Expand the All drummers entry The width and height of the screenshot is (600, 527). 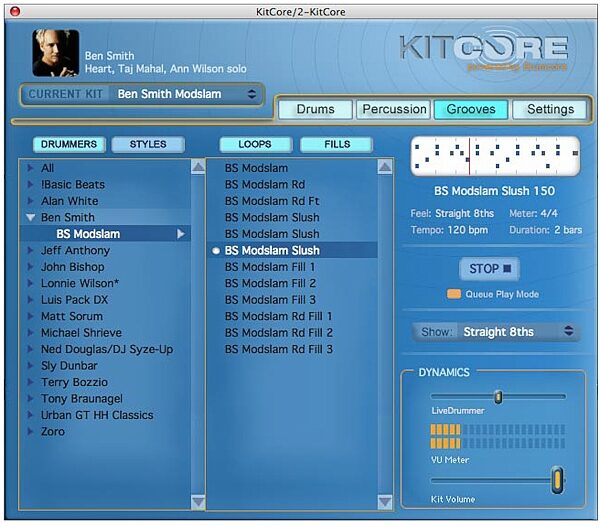pos(30,168)
